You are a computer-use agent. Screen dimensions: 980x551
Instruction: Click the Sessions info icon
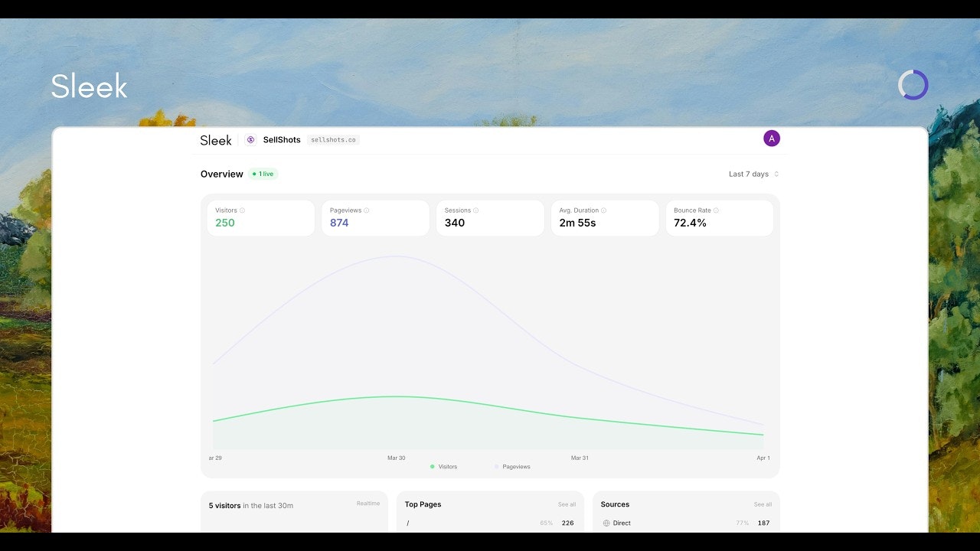click(477, 210)
